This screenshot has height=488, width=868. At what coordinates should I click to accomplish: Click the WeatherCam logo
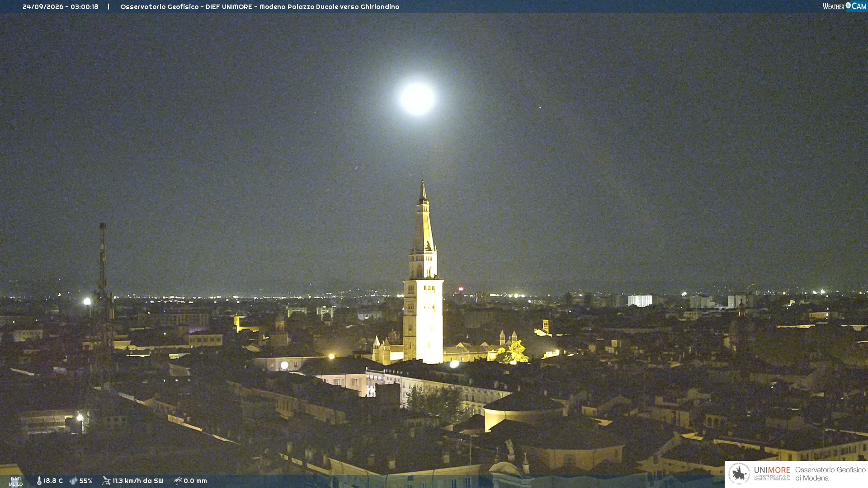coord(844,6)
